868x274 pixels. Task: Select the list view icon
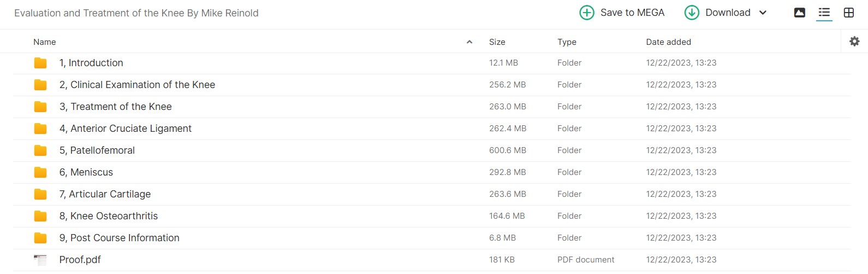pyautogui.click(x=824, y=13)
